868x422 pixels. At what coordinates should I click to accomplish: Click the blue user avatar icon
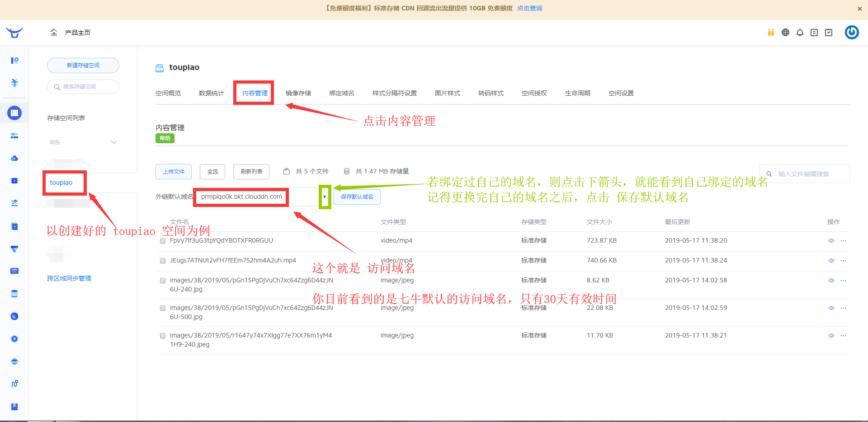[x=852, y=33]
